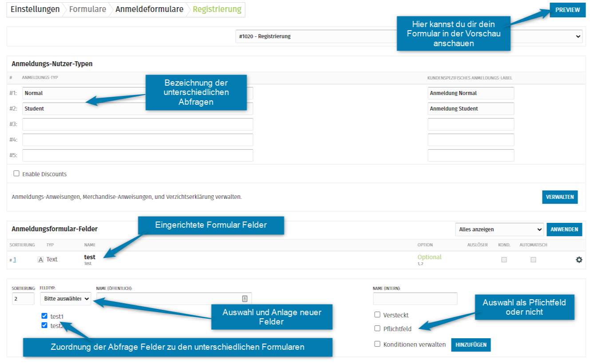Check the Versteckt option

click(377, 315)
